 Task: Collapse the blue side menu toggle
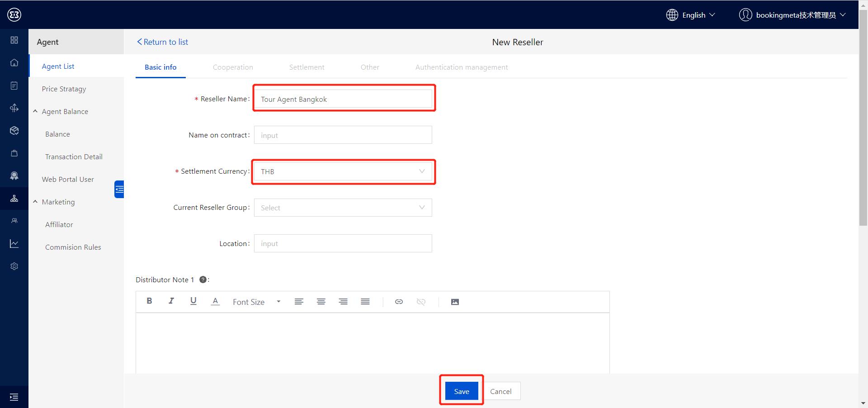(119, 189)
